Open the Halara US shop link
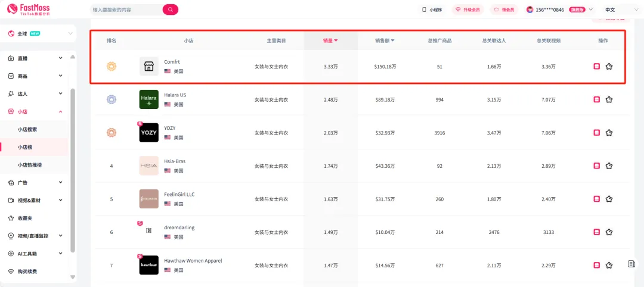 tap(175, 95)
